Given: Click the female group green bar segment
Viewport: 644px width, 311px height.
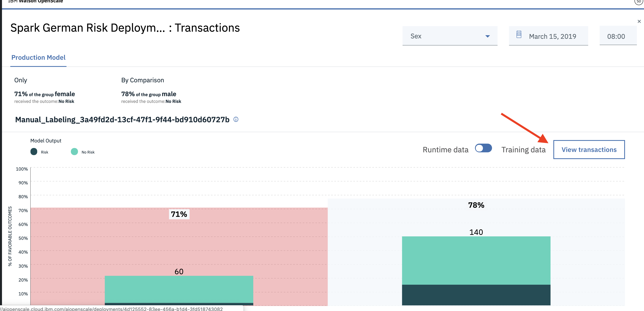Looking at the screenshot, I should pos(179,289).
